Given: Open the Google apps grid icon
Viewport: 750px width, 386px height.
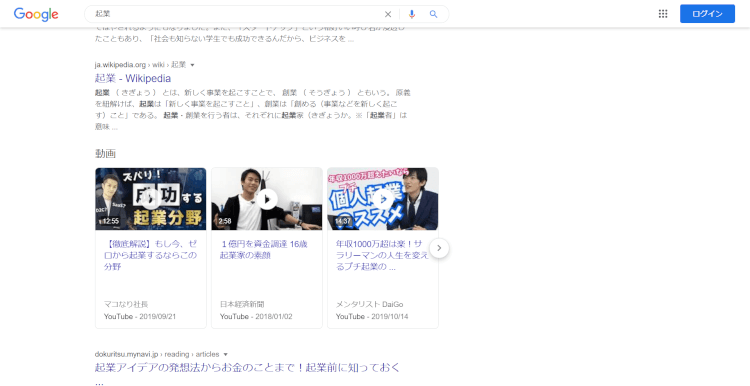Looking at the screenshot, I should [662, 14].
